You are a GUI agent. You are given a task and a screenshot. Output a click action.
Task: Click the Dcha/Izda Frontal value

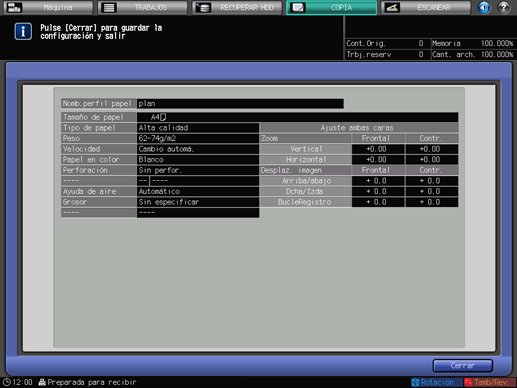click(378, 191)
